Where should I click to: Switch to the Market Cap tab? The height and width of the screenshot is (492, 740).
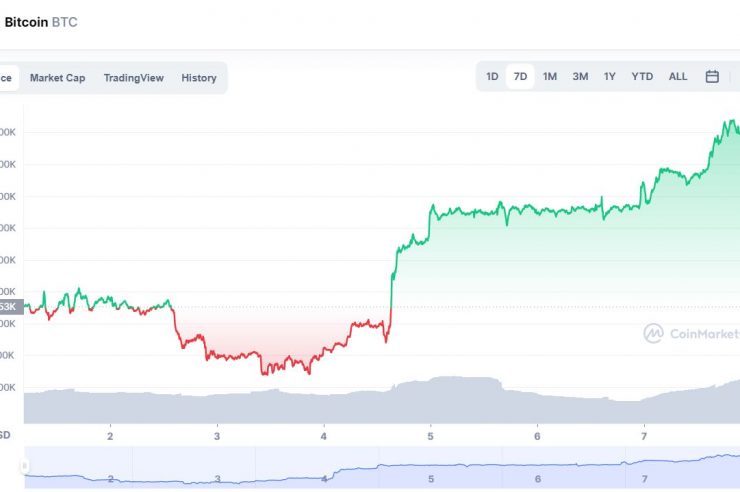tap(57, 78)
